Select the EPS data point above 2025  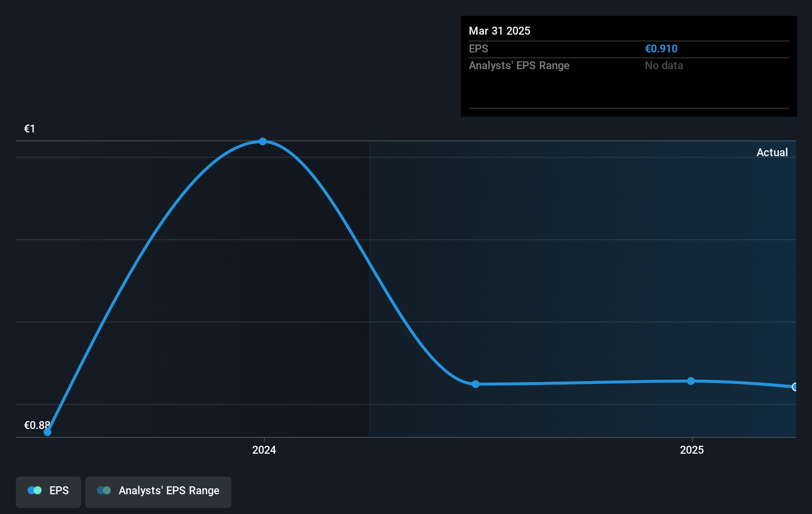(x=691, y=381)
